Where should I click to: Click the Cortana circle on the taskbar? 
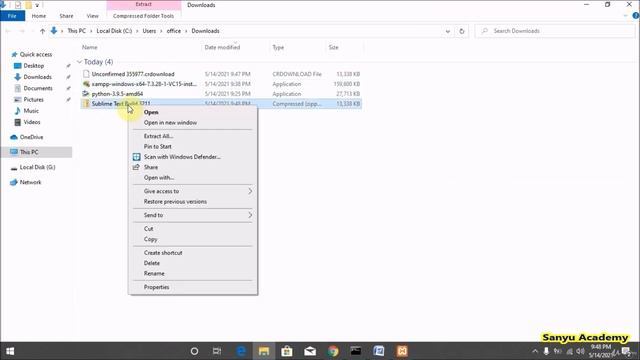pyautogui.click(x=194, y=351)
